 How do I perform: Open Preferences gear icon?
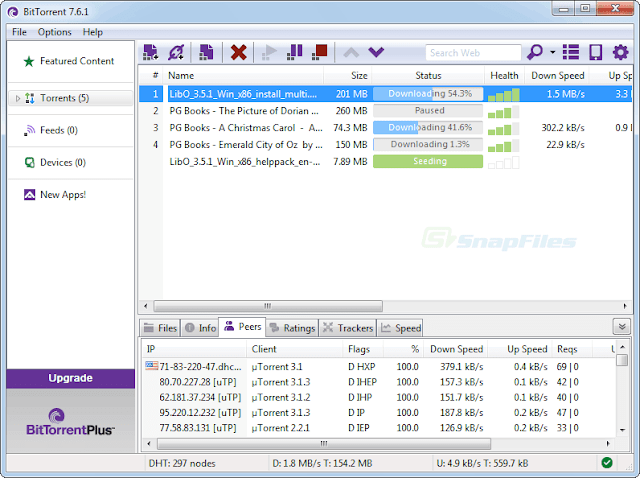[x=620, y=52]
